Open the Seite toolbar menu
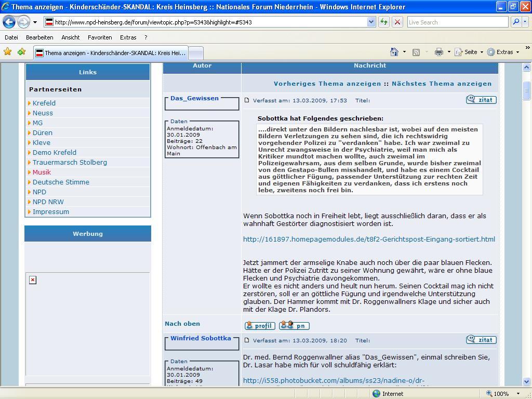The image size is (532, 399). coord(469,52)
